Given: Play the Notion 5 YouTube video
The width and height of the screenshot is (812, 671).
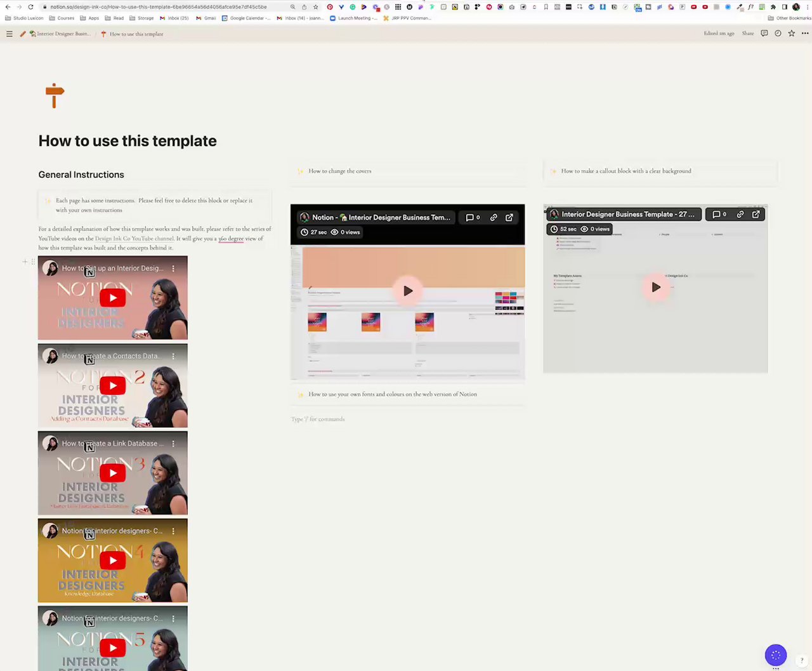Looking at the screenshot, I should click(112, 648).
